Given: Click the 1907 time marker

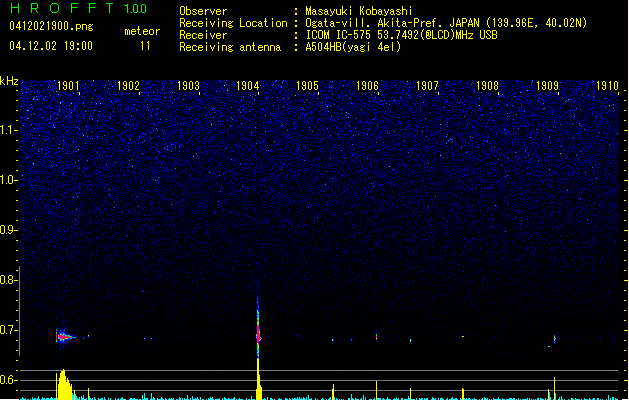Looking at the screenshot, I should (428, 87).
